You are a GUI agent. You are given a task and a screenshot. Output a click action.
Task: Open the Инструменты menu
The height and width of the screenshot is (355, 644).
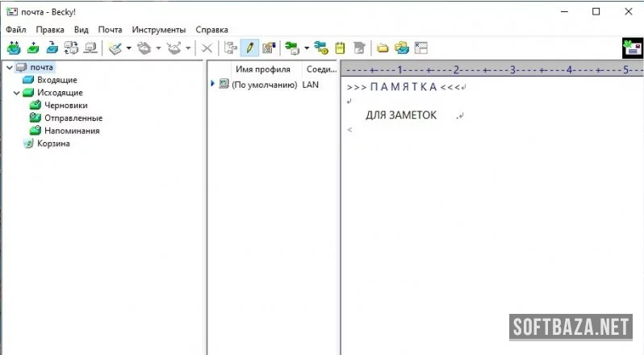[159, 29]
